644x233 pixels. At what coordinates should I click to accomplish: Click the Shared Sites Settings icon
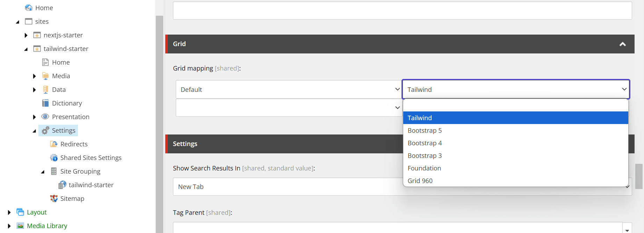[54, 158]
